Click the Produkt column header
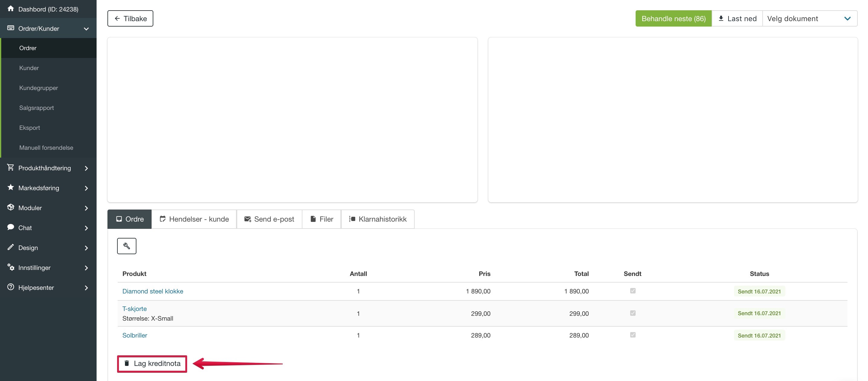 tap(134, 274)
